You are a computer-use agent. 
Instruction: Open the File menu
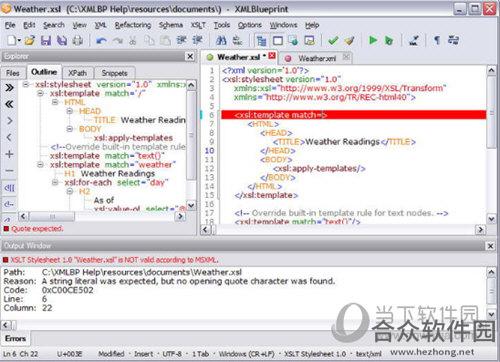pos(10,25)
